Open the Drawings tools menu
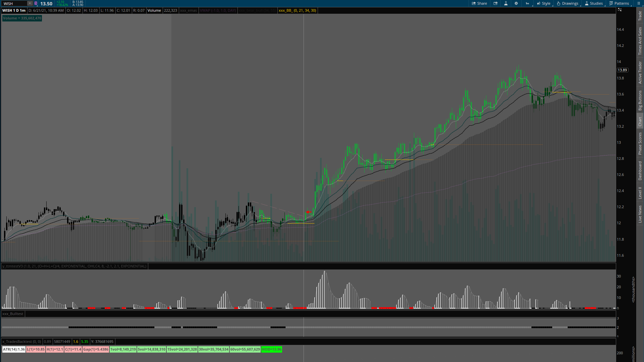Viewport: 644px width, 362px height. click(x=568, y=3)
